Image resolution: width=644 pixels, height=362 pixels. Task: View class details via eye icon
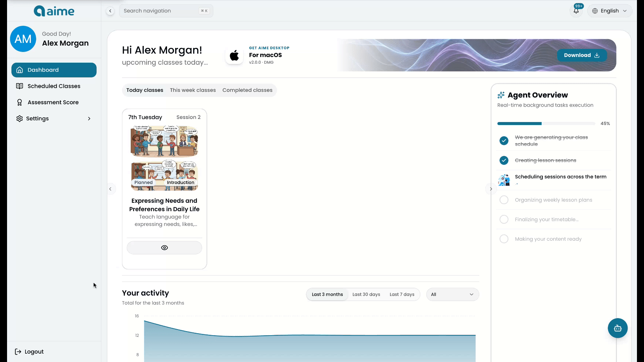[x=164, y=248]
